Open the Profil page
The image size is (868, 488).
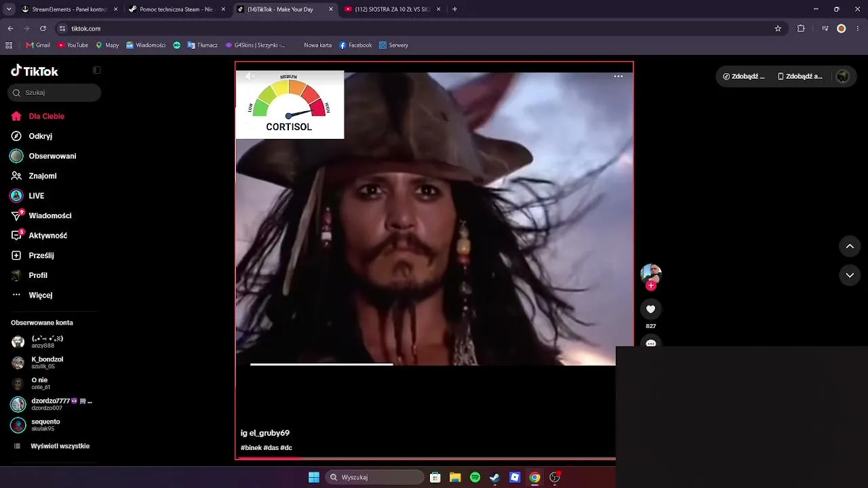click(29, 275)
